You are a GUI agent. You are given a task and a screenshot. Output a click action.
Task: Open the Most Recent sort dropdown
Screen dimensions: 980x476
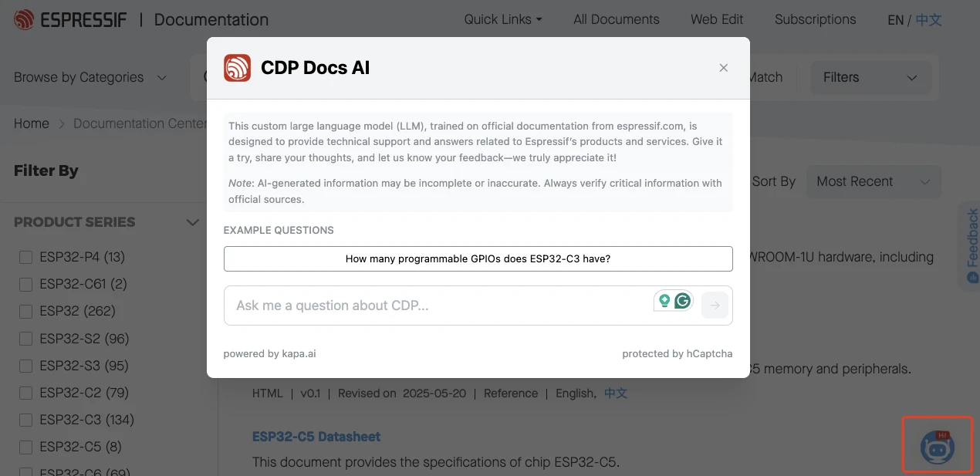coord(874,181)
